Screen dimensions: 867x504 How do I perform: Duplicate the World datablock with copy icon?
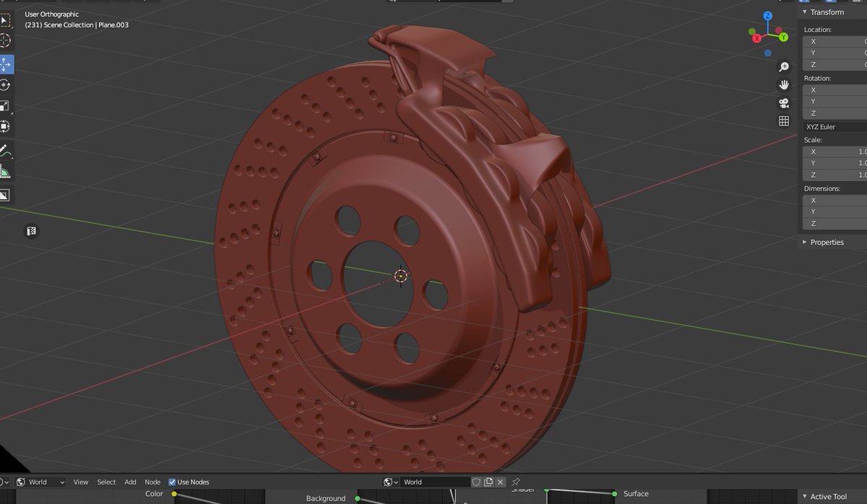pos(488,482)
